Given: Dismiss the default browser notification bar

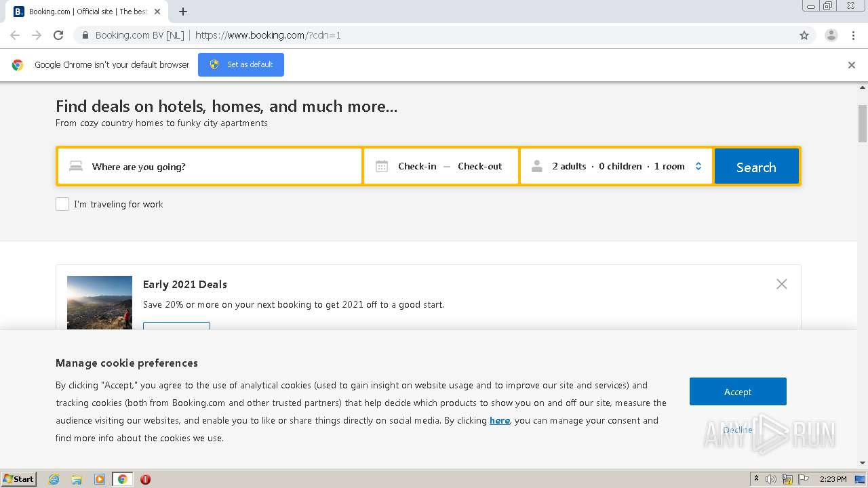Looking at the screenshot, I should [851, 65].
